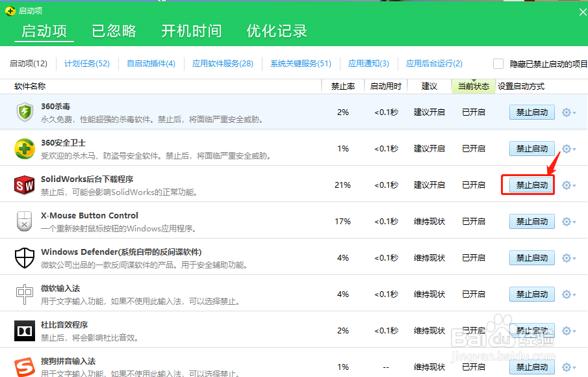This screenshot has height=377, width=588.
Task: Sort by 禁止率 column header
Action: (x=343, y=86)
